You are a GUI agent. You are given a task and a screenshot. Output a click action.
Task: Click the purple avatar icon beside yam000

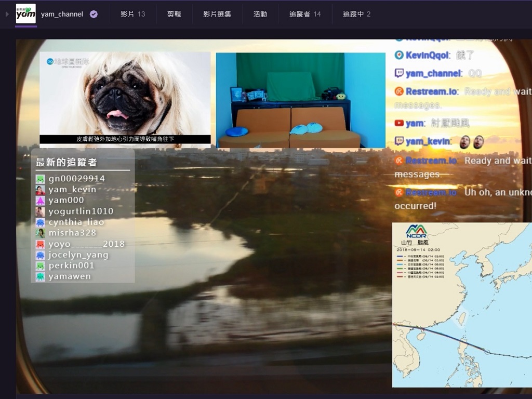pos(40,201)
